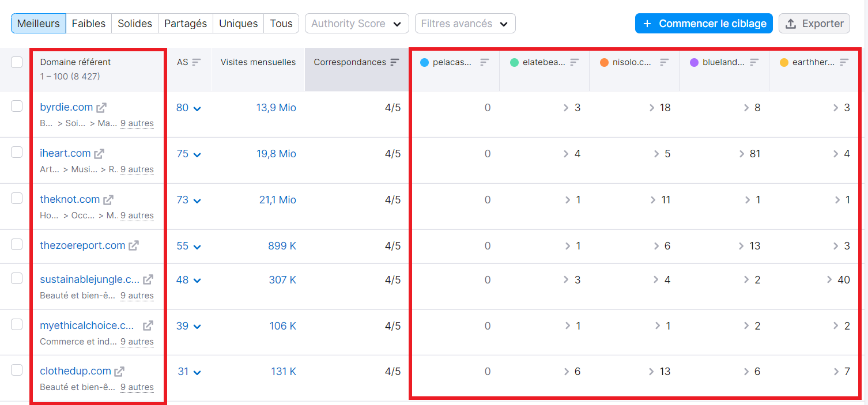Switch to the Uniques filter tab
The height and width of the screenshot is (405, 868).
pyautogui.click(x=238, y=24)
